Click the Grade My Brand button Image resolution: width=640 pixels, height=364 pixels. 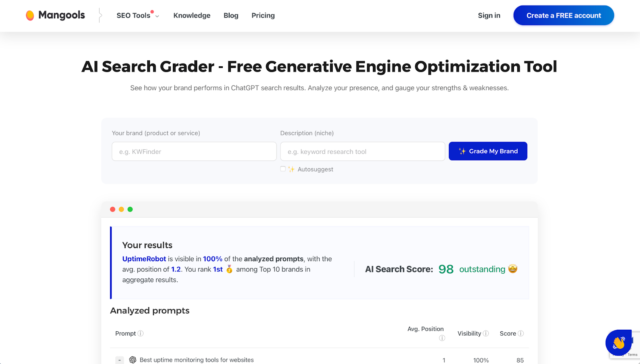coord(488,151)
